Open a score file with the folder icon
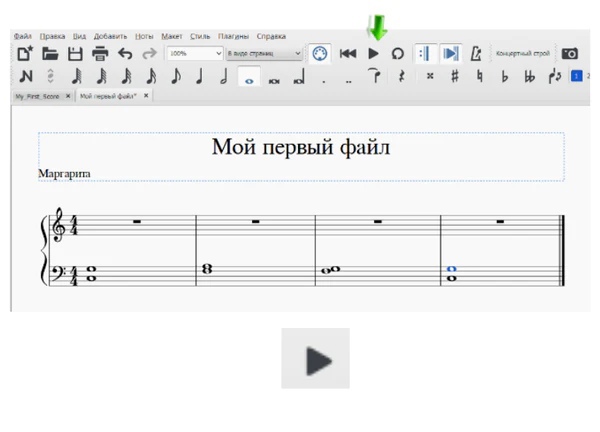The height and width of the screenshot is (432, 600). click(x=50, y=54)
